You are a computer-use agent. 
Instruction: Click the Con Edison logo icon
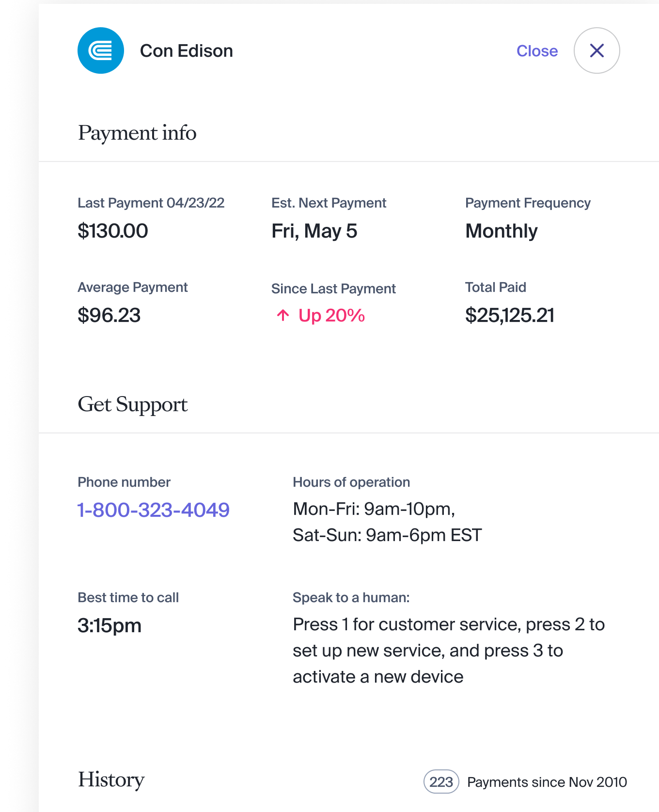(101, 50)
